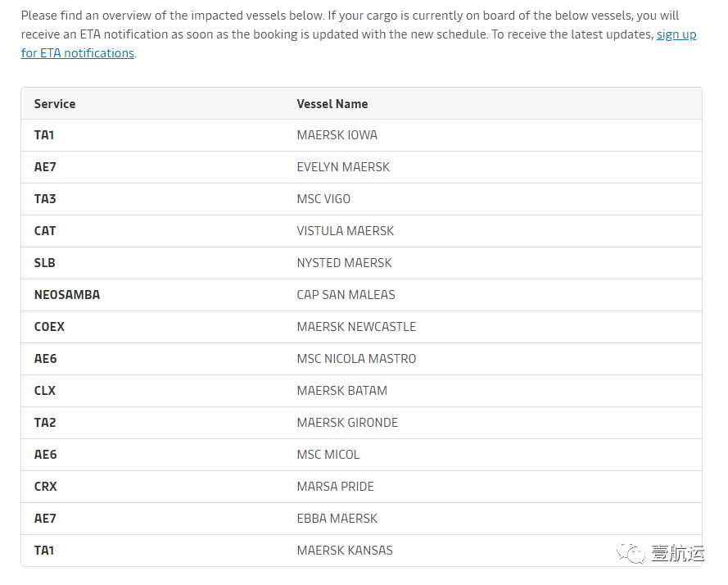Viewport: 728px width, 585px height.
Task: Select vessel name MSC MICOL
Action: (328, 455)
